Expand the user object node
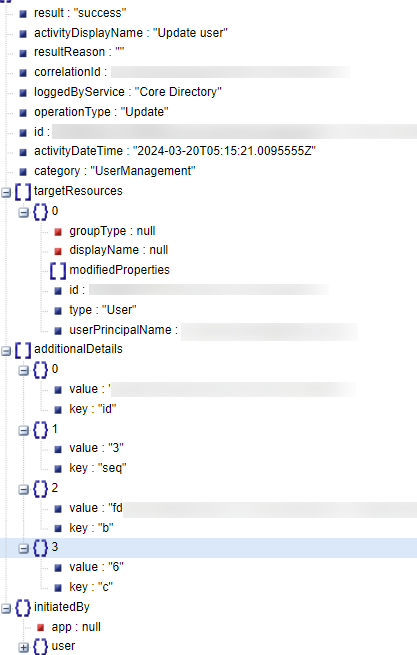Viewport: 417px width, 655px height. click(23, 647)
